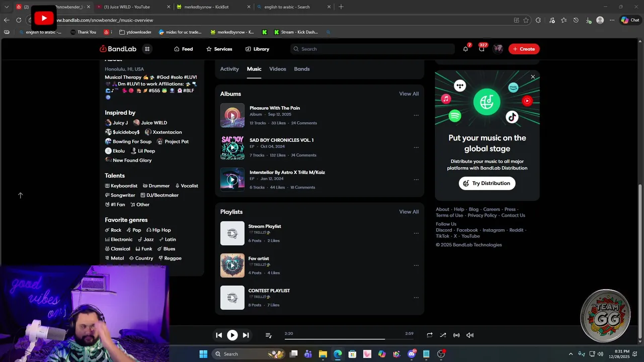The width and height of the screenshot is (644, 362).
Task: Open ytdownloader bookmark folder
Action: click(x=135, y=32)
